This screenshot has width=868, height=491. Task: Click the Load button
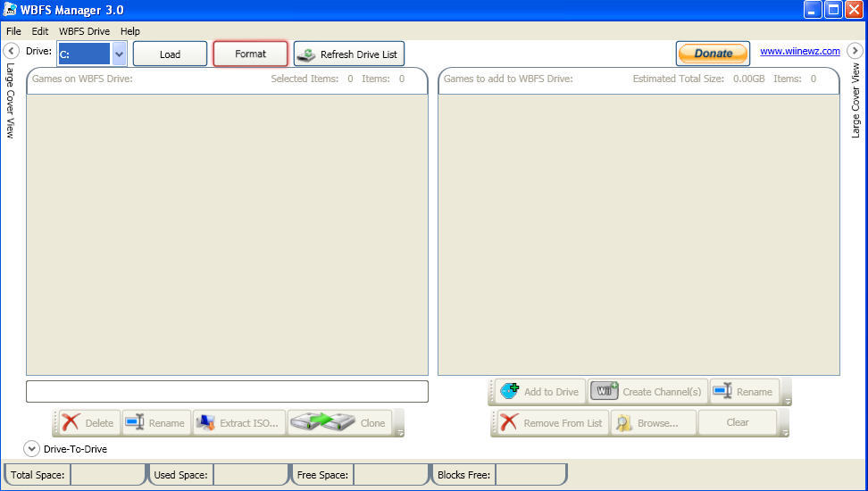click(170, 54)
